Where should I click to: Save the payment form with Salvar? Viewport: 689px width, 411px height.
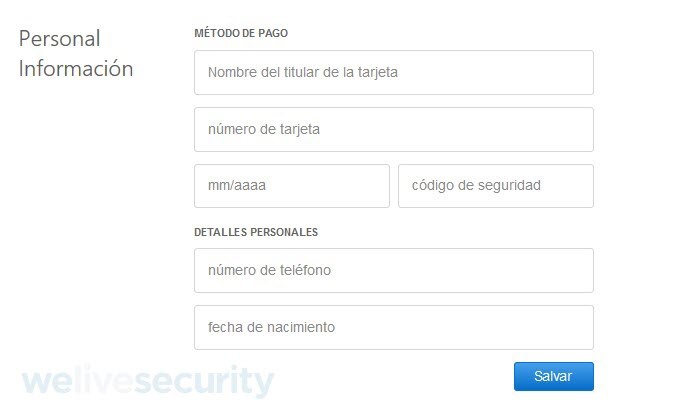click(x=553, y=377)
